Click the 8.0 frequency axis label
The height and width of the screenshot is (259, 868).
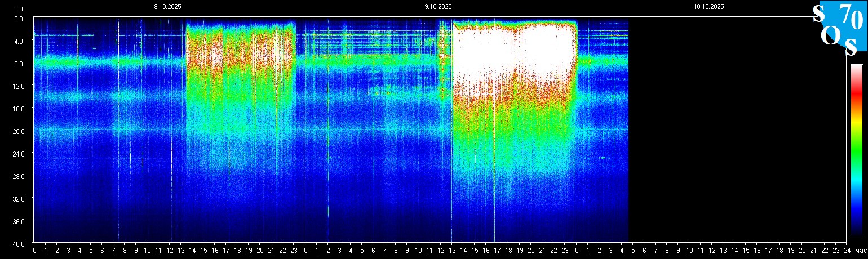coord(19,64)
